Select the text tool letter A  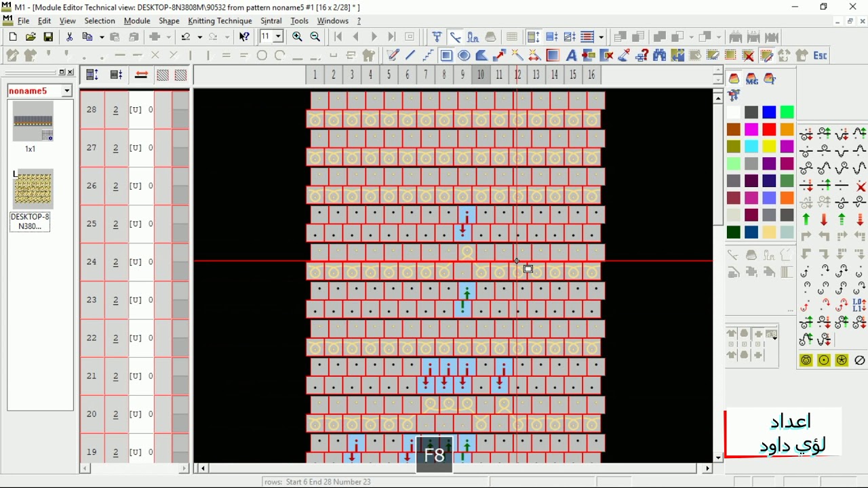tap(571, 56)
